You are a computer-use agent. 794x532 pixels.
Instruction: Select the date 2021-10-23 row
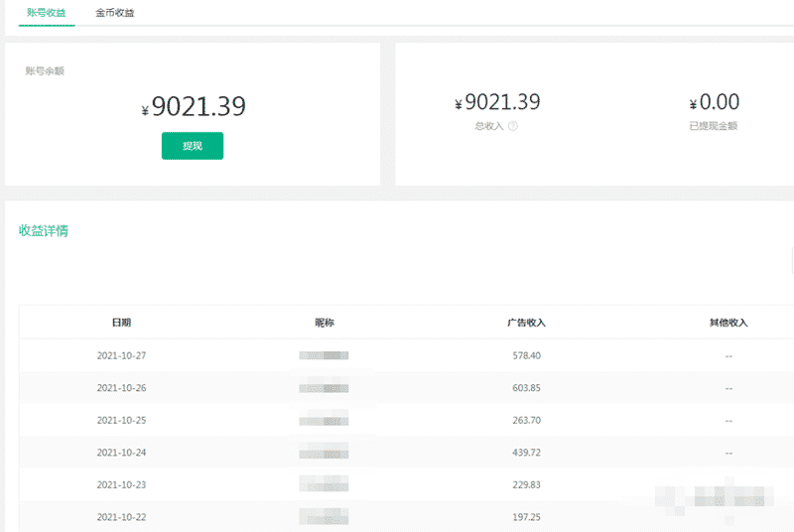pos(407,485)
